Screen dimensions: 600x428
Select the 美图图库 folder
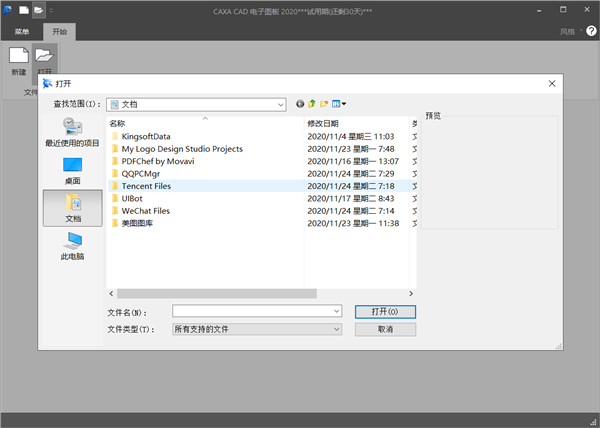[x=137, y=223]
